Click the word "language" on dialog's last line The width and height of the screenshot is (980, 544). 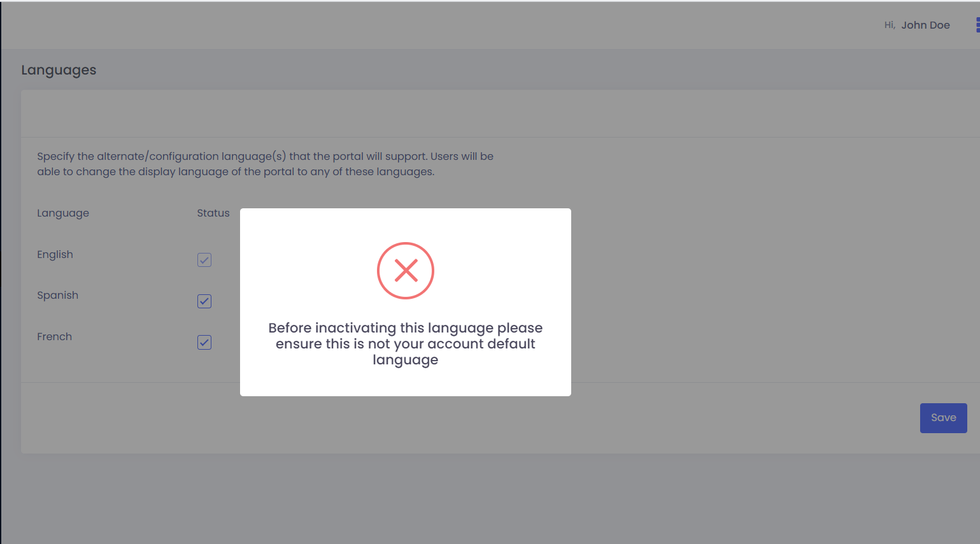[406, 361]
